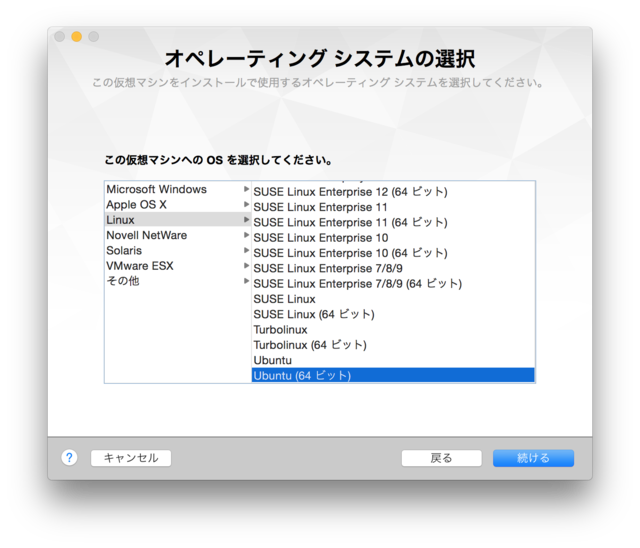Pick Turbolinux (64 ビット) entry
The width and height of the screenshot is (640, 548).
coord(309,345)
